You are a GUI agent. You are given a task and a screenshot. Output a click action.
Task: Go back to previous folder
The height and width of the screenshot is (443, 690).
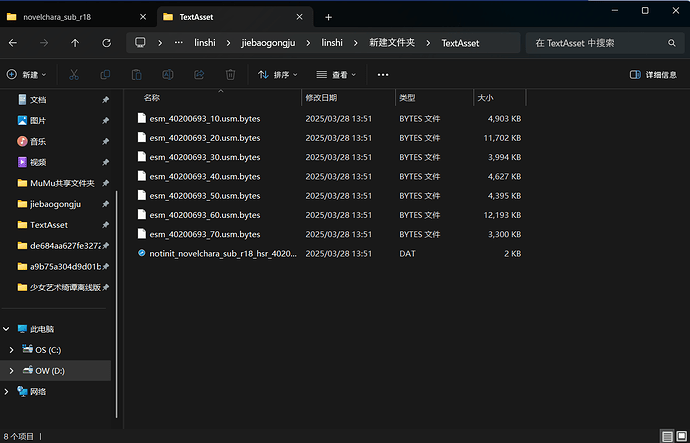(13, 43)
